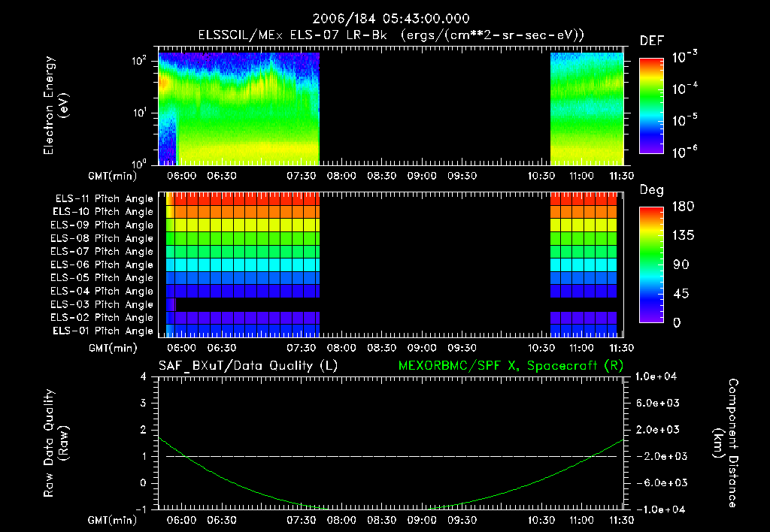Click the DEF color bar label
The image size is (770, 532).
(x=652, y=41)
